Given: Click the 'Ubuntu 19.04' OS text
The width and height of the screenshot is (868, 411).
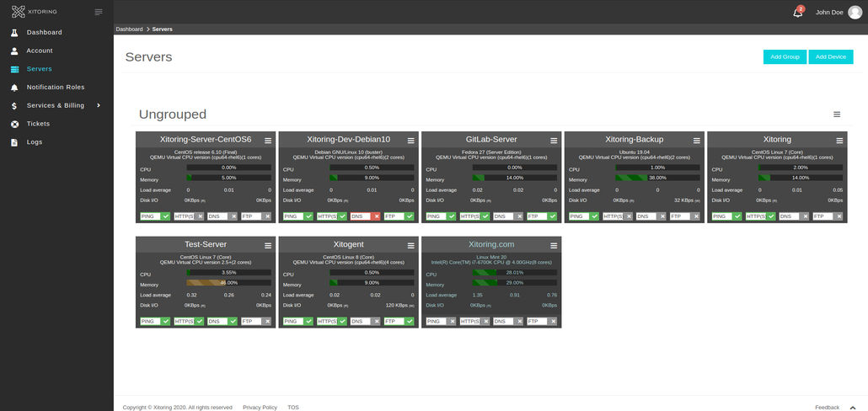Looking at the screenshot, I should tap(635, 152).
